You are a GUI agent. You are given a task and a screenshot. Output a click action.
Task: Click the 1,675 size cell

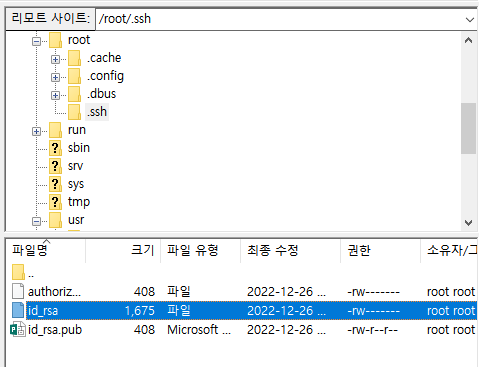(x=140, y=311)
